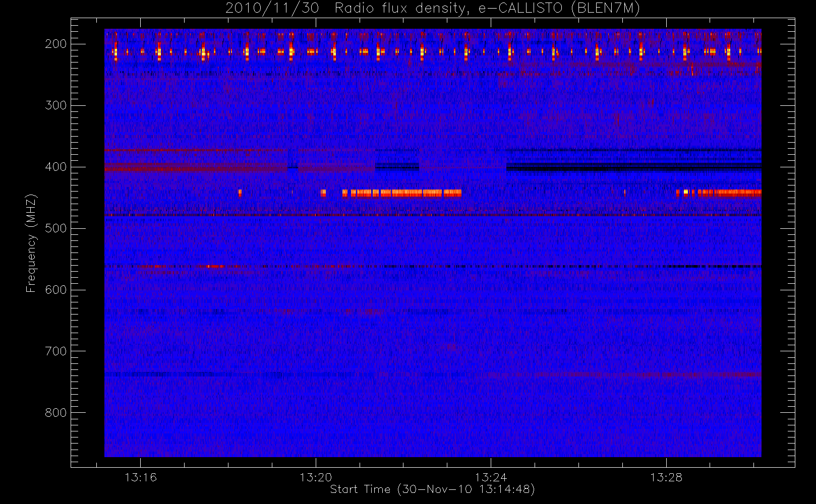
Task: Click the 300 frequency tick label
Action: click(x=55, y=105)
